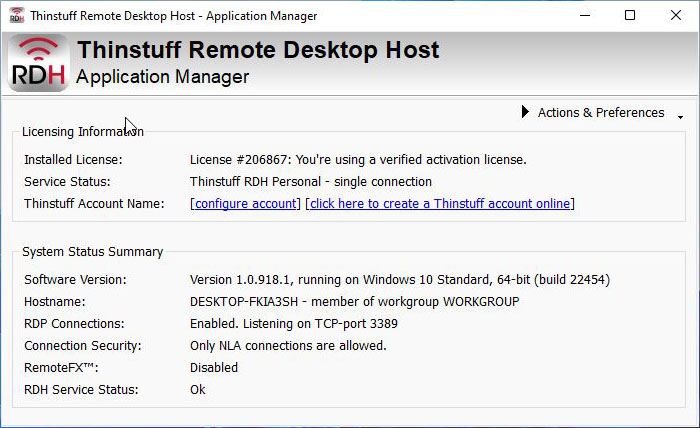
Task: Click the RDH Service Status label
Action: tap(81, 390)
